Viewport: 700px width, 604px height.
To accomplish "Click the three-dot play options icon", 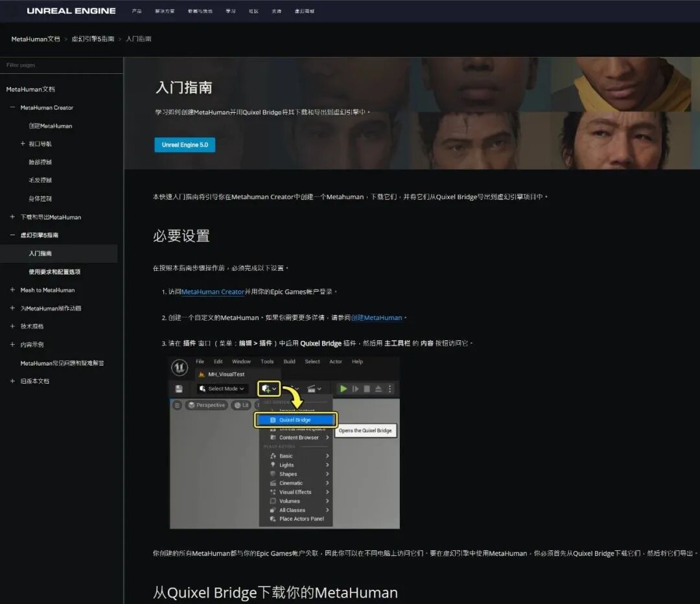I will click(x=390, y=389).
